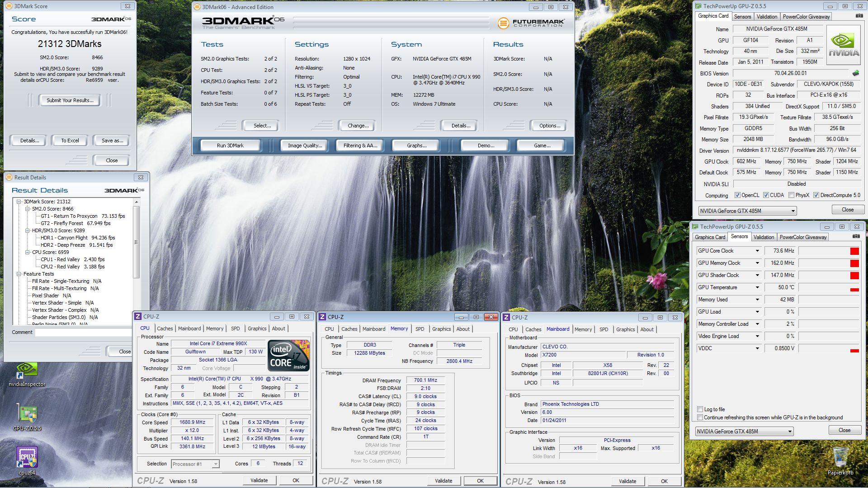Switch to Caches tab in CPU-Z CPU window

tap(165, 329)
